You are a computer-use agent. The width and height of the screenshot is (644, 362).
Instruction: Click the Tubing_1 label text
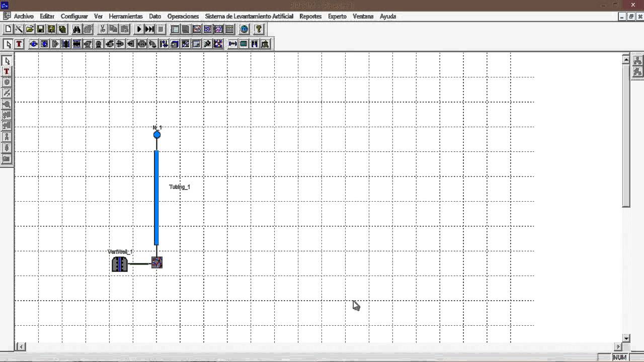(180, 187)
